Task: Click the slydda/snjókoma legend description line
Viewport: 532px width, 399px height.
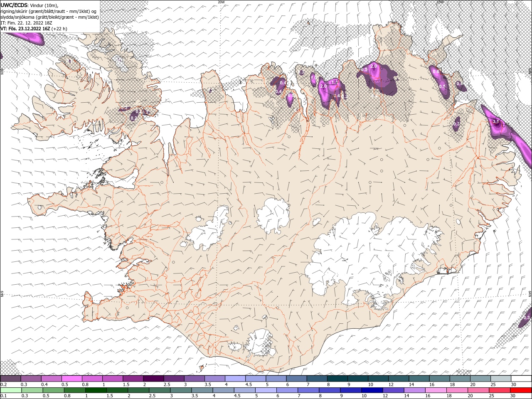Action: [x=49, y=17]
